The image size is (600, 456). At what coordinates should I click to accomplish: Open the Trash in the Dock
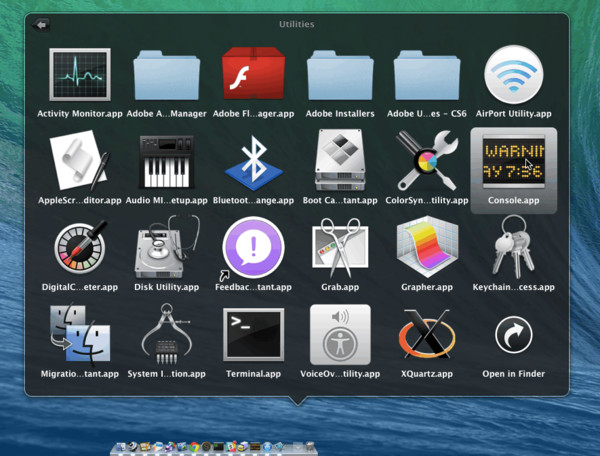[310, 446]
